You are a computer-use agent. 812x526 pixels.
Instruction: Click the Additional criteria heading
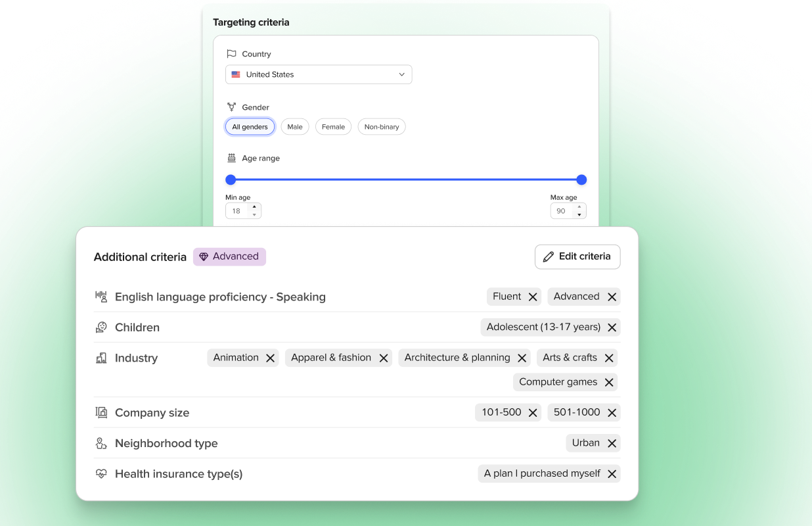[140, 257]
